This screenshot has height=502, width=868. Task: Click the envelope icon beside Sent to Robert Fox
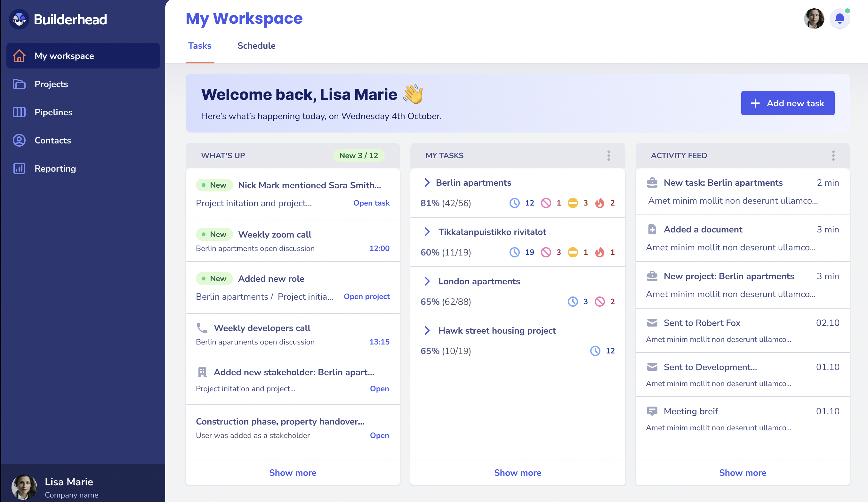652,323
